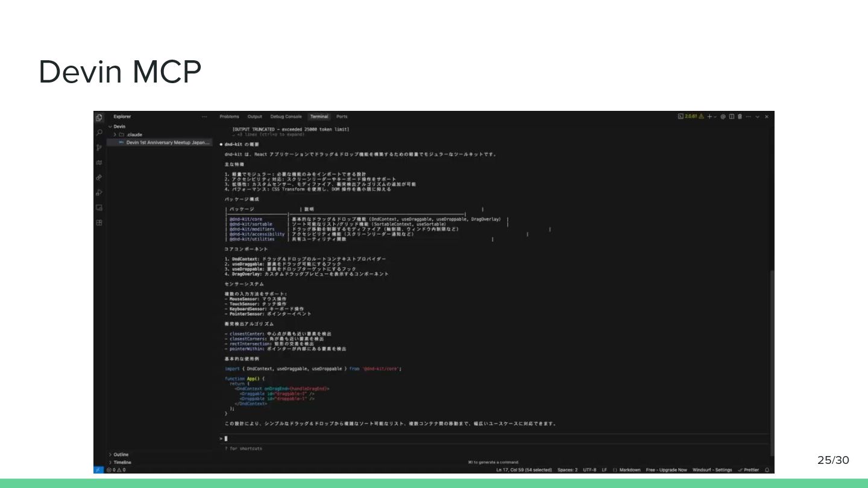Screen dimensions: 868x488
Task: Open Explorer more actions ellipsis
Action: pyautogui.click(x=204, y=117)
